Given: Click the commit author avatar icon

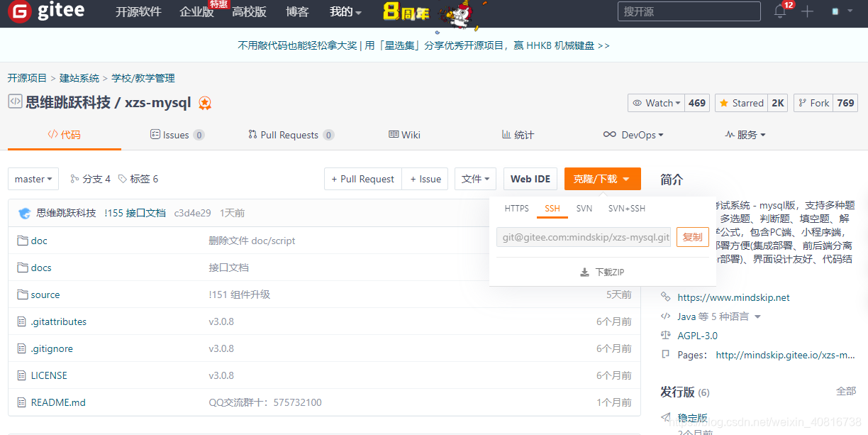Looking at the screenshot, I should [25, 213].
